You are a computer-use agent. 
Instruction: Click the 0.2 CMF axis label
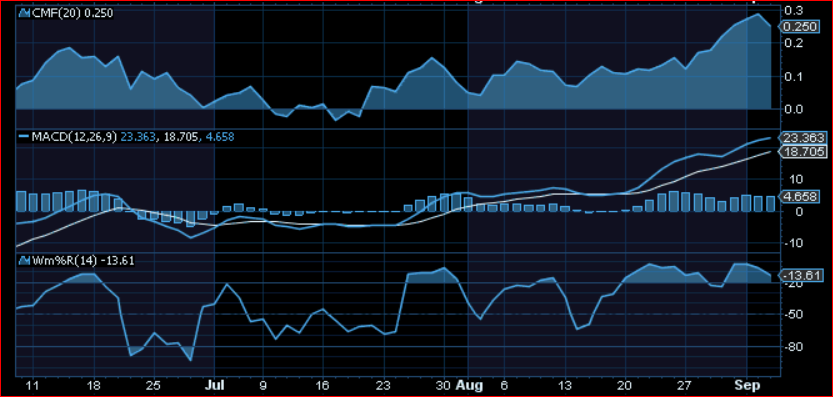(795, 43)
